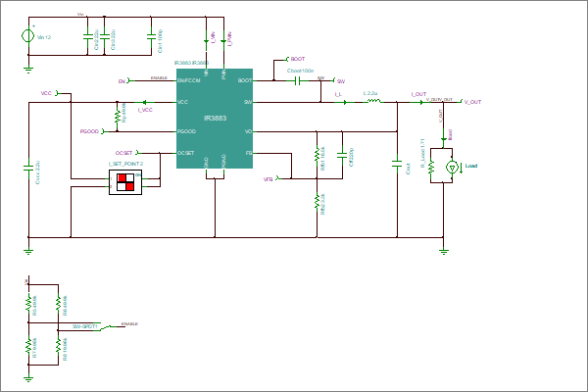Select resistor Rfb1 symbol
Screen dimensions: 588x392
click(317, 154)
